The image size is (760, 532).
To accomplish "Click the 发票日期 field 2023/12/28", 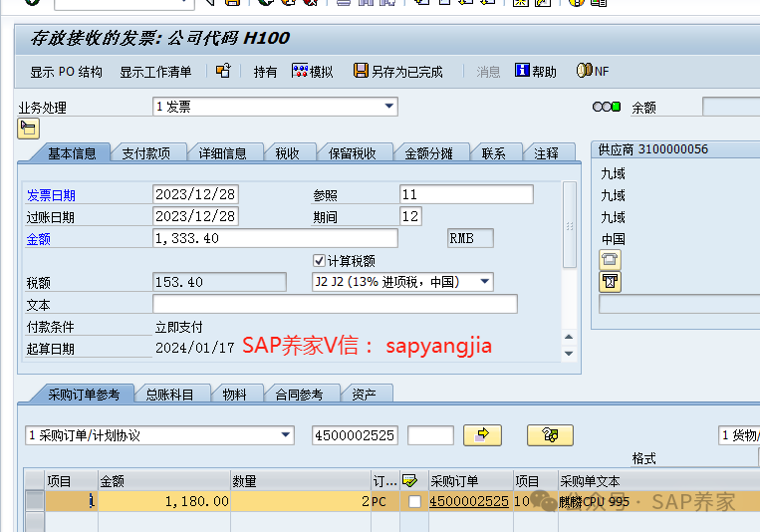I will click(195, 194).
